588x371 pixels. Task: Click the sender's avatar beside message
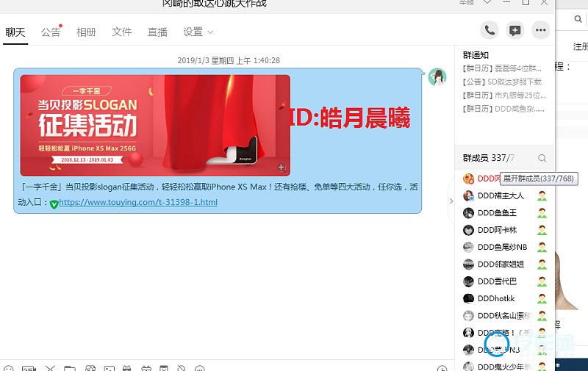click(438, 77)
